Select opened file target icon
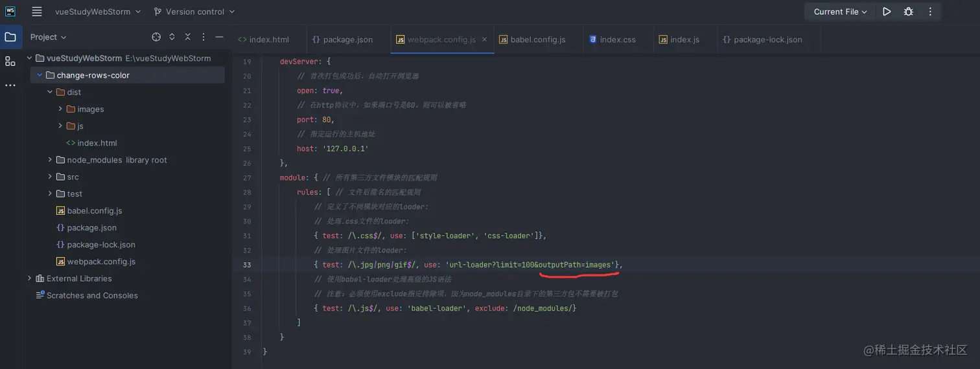The height and width of the screenshot is (369, 980). tap(156, 37)
